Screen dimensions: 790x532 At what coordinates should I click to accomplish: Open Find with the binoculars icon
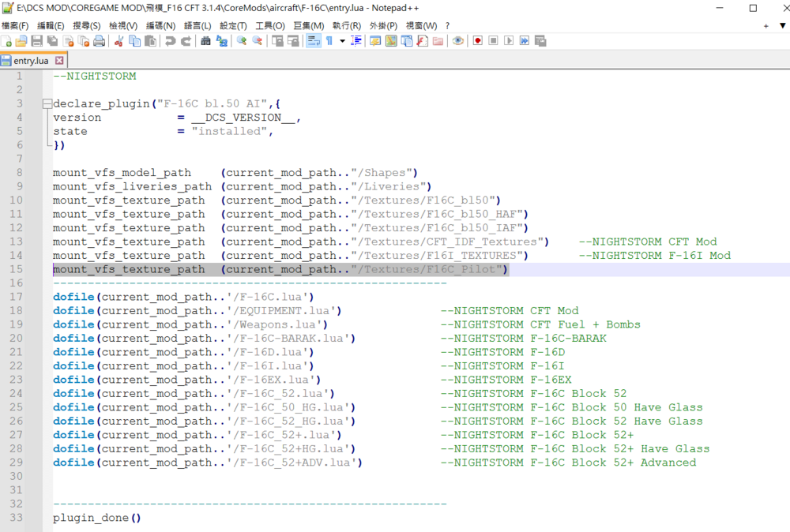(x=205, y=41)
